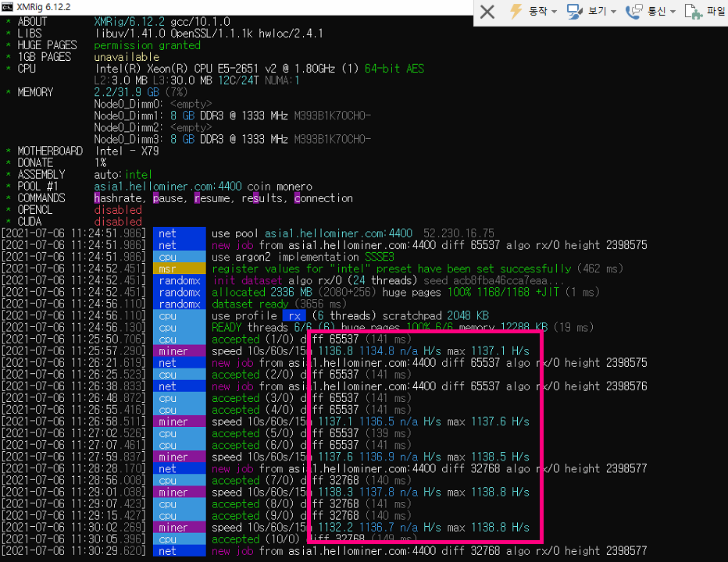Click the yellow 'msr' tag

(179, 269)
